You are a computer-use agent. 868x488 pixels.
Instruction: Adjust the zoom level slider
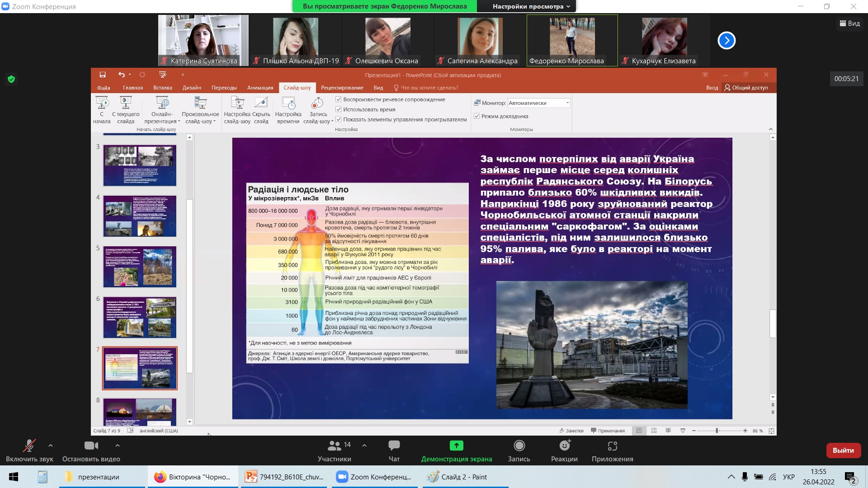pos(717,431)
